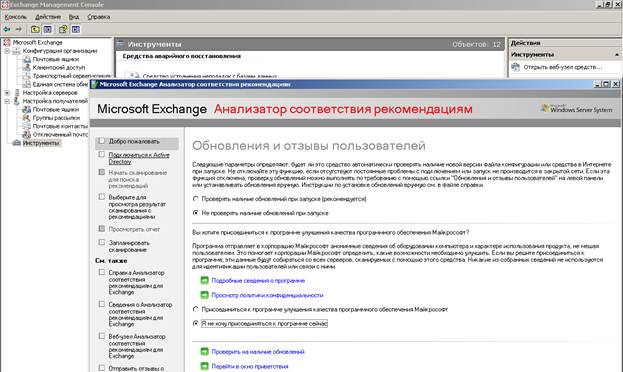Viewport: 623px width, 372px height.
Task: Click the Microsoft Exchange tree root icon
Action: pyautogui.click(x=7, y=42)
